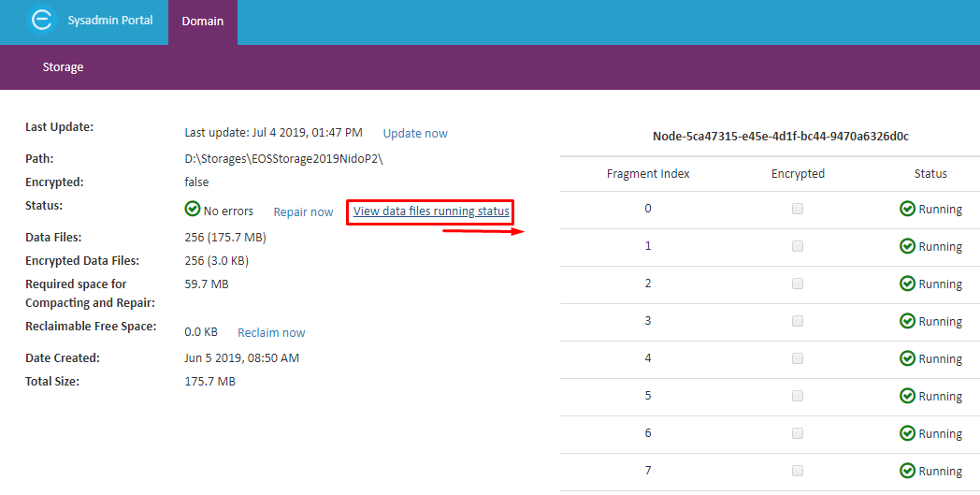Click the Encrypted Data Files value 256 (3.0 KB)
Screen dimensions: 980x495
point(217,261)
